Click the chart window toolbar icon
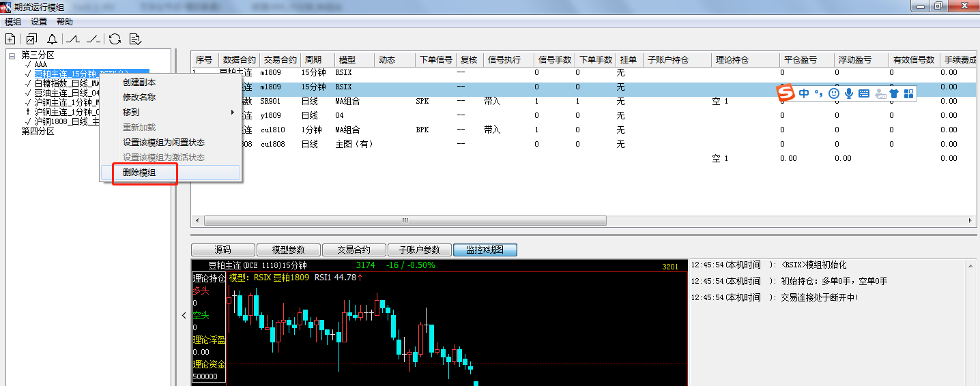 [x=32, y=39]
